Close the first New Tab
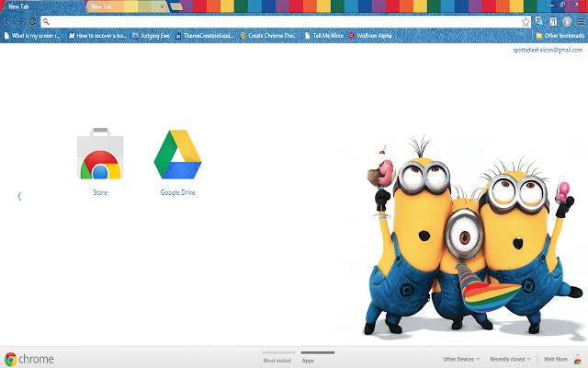This screenshot has height=368, width=588. click(x=79, y=6)
